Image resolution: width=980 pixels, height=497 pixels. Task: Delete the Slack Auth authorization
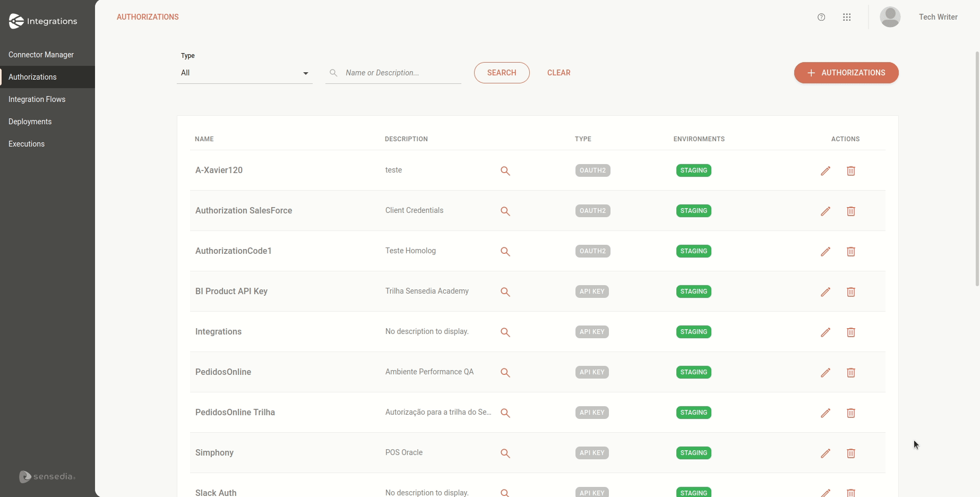(851, 492)
